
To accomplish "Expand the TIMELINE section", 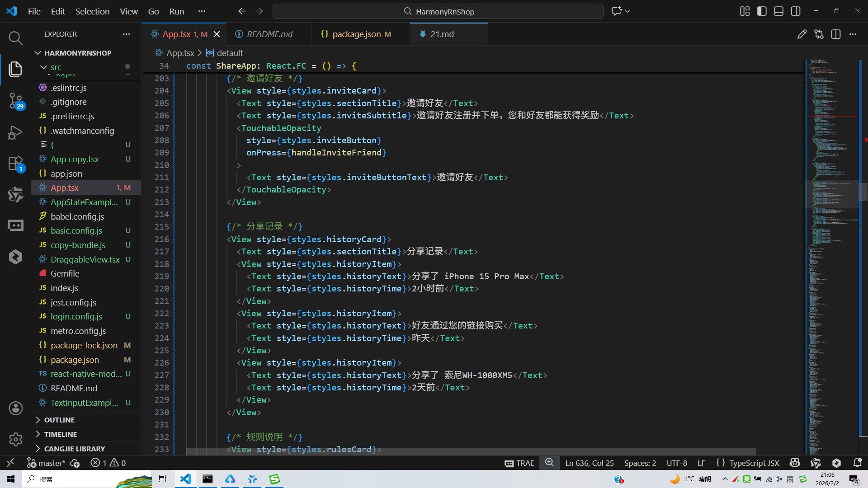I will coord(60,434).
